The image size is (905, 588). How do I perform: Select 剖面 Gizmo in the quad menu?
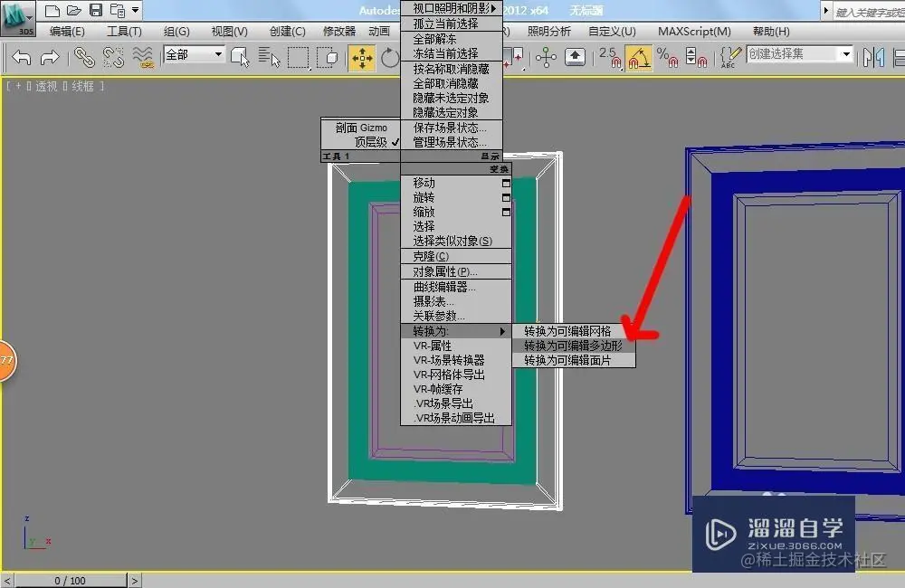point(361,128)
